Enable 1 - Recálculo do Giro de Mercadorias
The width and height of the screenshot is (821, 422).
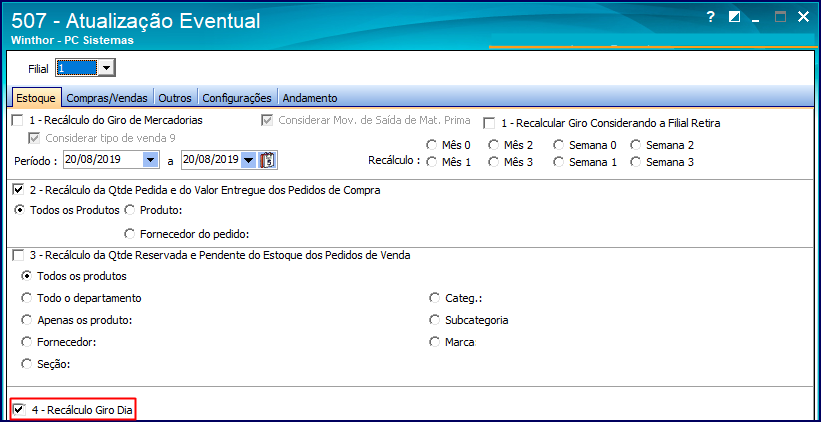pos(18,121)
